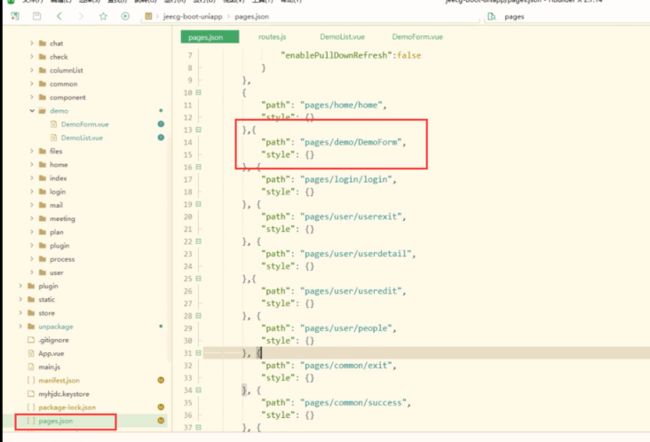
Task: Go forward with the right arrow icon
Action: pyautogui.click(x=81, y=16)
